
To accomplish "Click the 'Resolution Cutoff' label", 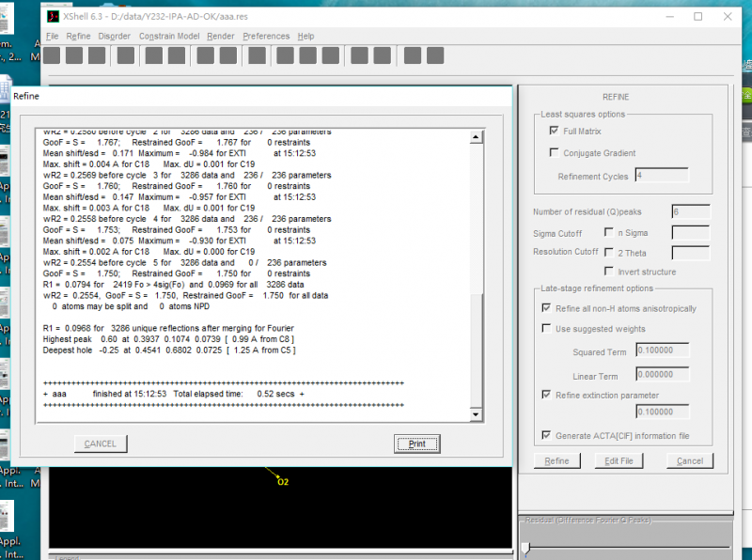I will click(x=566, y=252).
